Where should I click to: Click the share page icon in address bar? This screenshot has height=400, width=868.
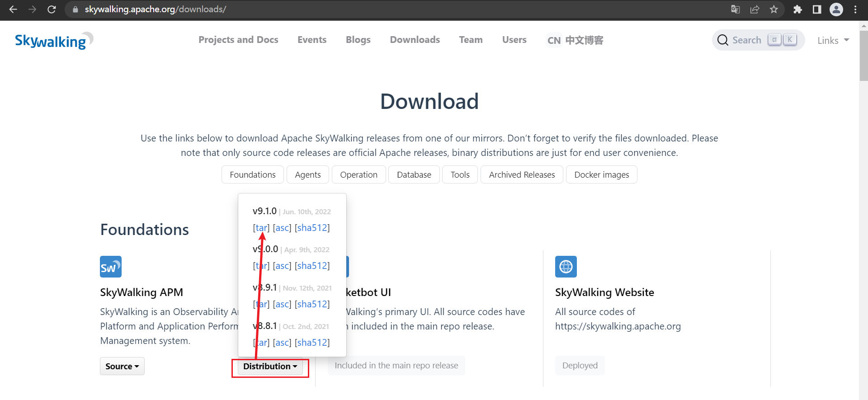point(755,9)
